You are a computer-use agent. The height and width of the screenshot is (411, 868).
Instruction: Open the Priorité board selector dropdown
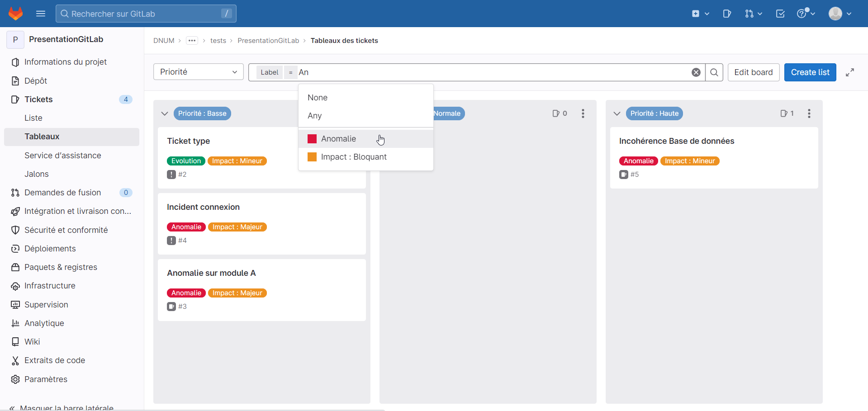pyautogui.click(x=198, y=72)
